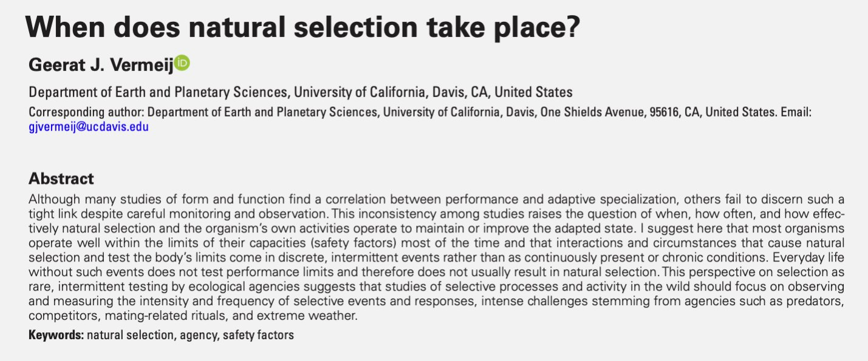Click the green ORCID iD icon
The height and width of the screenshot is (361, 868).
[x=182, y=62]
